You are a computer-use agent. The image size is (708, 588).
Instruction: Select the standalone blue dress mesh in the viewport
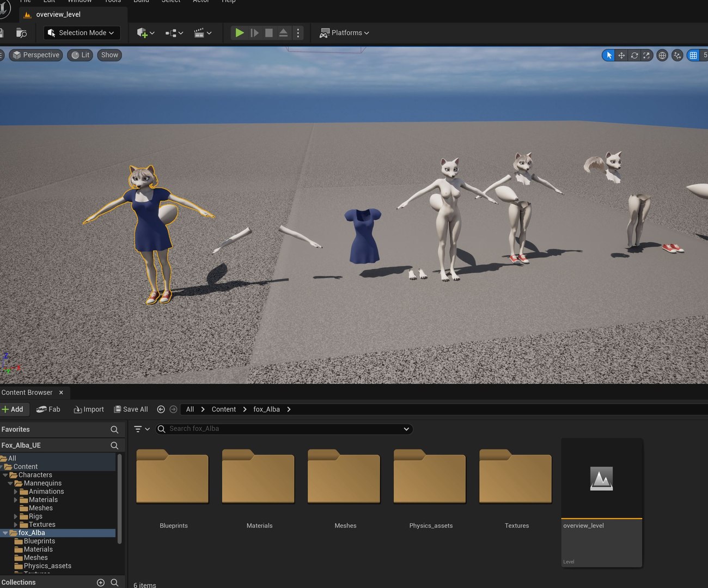[363, 236]
